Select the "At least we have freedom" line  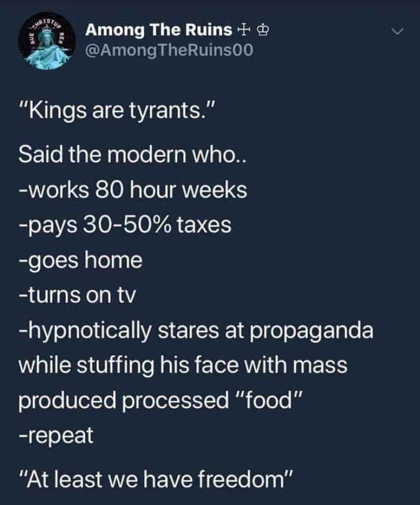156,478
